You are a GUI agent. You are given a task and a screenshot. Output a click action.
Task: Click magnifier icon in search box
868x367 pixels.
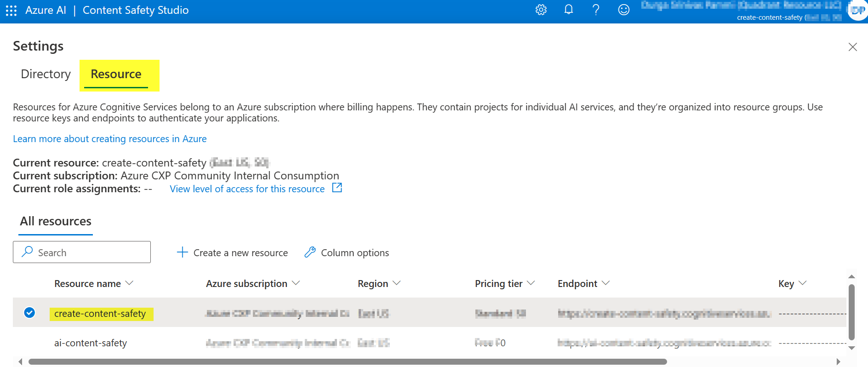click(28, 252)
